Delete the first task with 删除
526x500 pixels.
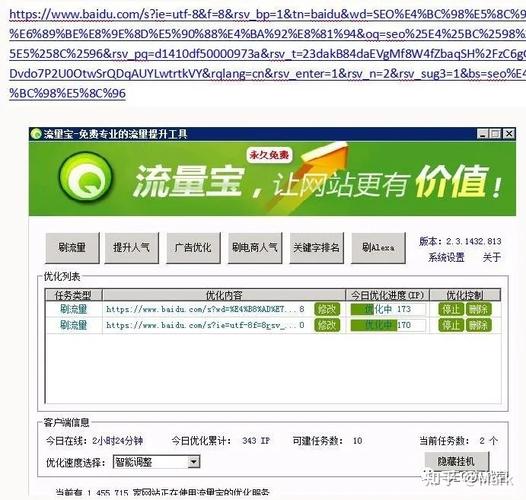click(x=478, y=309)
